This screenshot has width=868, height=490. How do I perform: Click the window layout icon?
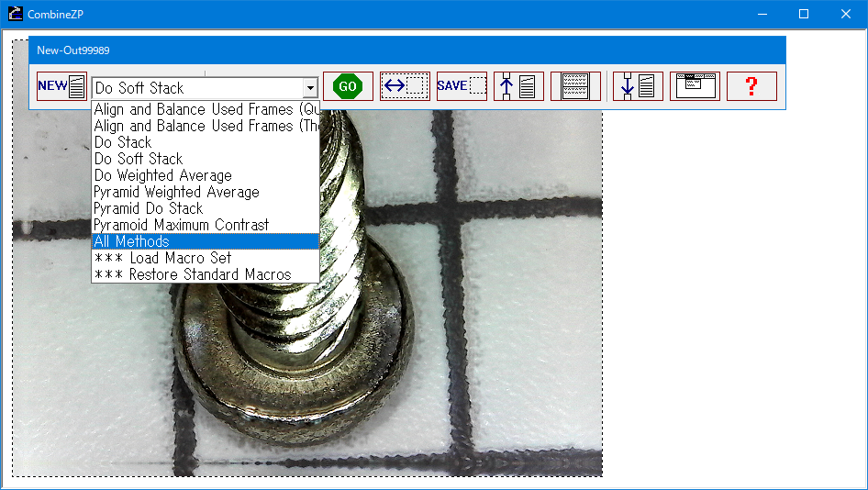point(696,86)
